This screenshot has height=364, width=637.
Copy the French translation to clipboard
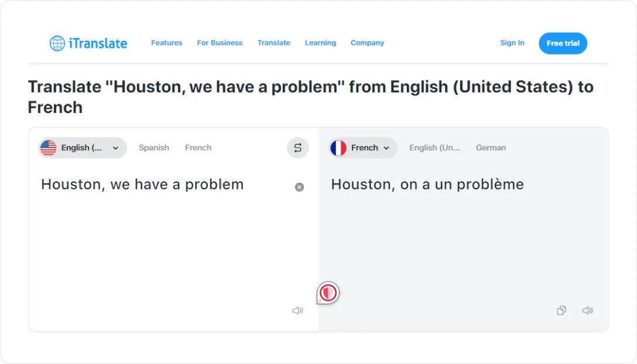[x=561, y=311]
